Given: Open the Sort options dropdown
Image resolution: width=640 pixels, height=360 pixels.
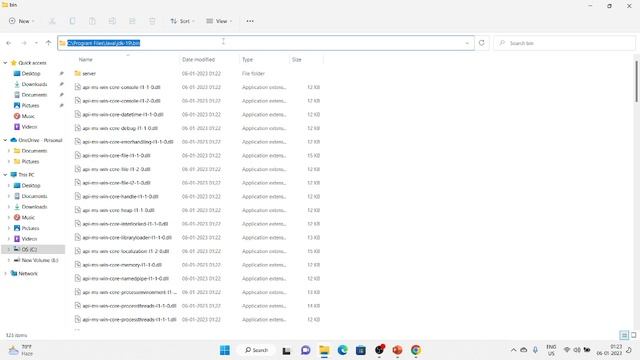Looking at the screenshot, I should [182, 21].
